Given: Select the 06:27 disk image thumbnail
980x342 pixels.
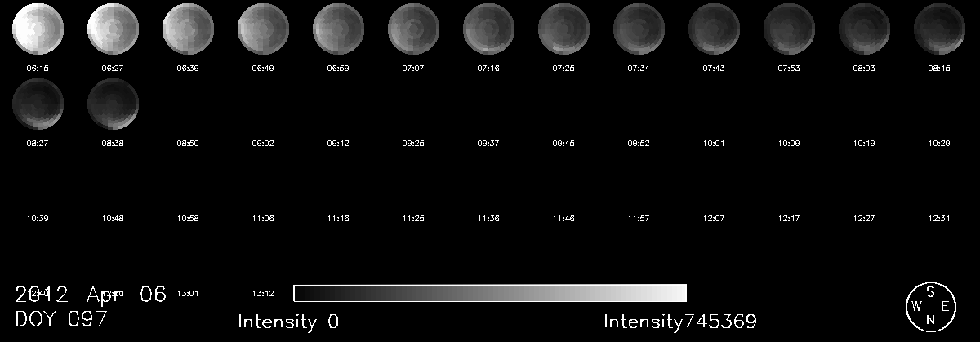Looking at the screenshot, I should point(113,28).
